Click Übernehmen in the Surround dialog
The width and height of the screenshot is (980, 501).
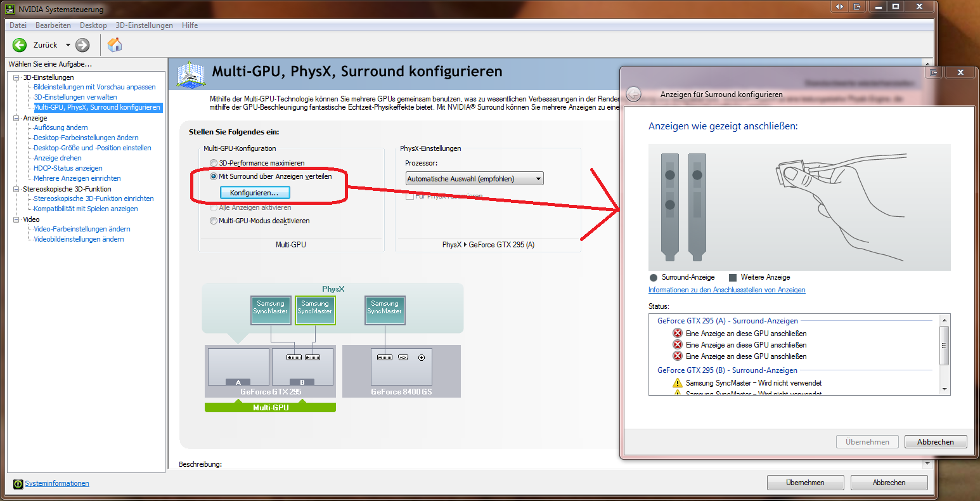(x=867, y=442)
